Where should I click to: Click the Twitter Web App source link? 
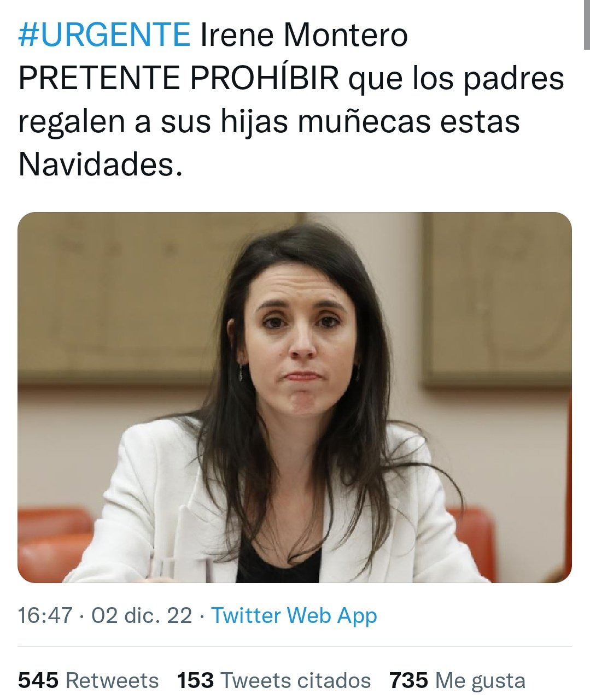(294, 615)
